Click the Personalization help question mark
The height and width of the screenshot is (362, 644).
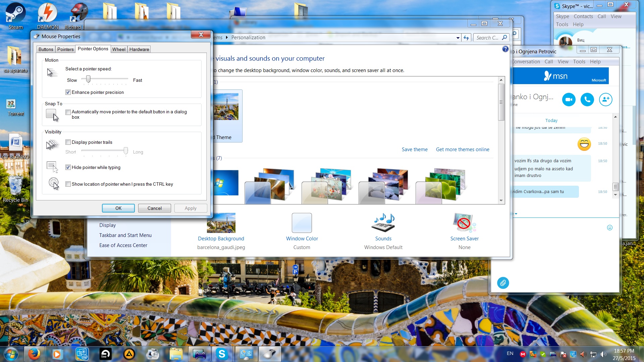click(505, 49)
